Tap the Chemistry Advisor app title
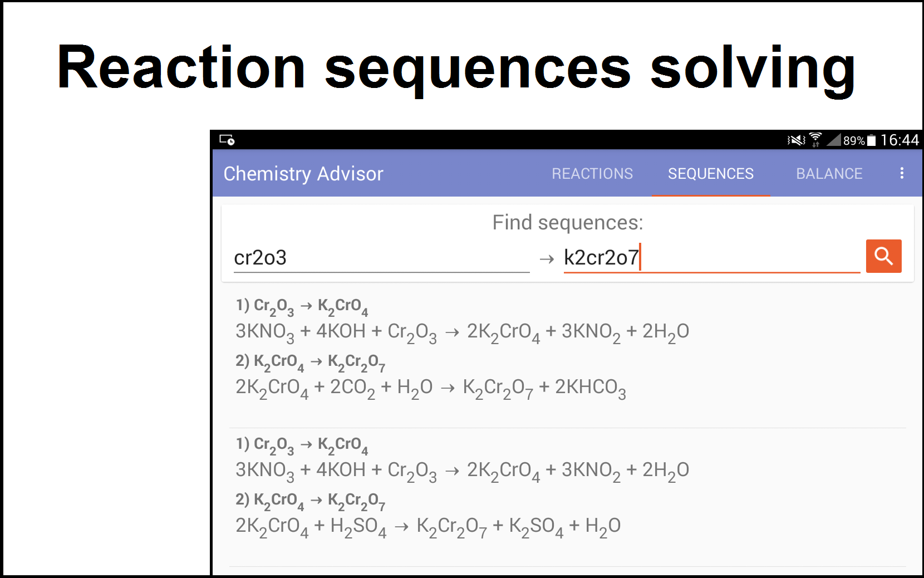924x578 pixels. pyautogui.click(x=303, y=174)
